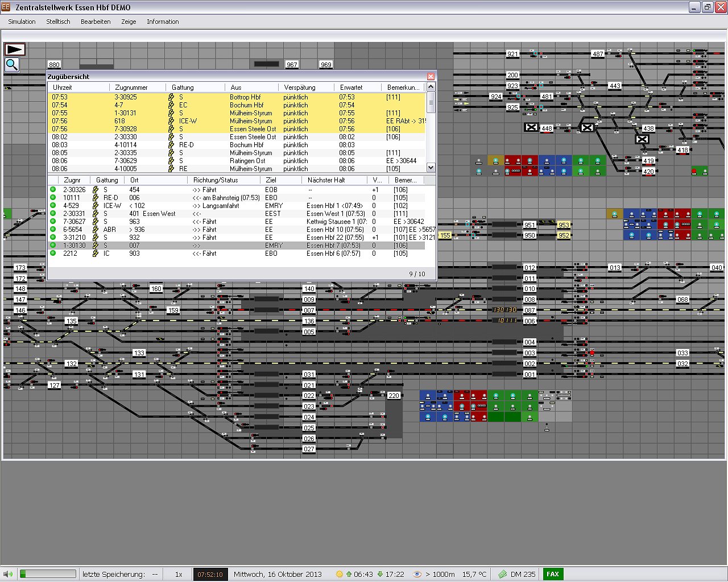Viewport: 728px width, 582px height.
Task: Open the Stelltisch menu
Action: (x=58, y=22)
